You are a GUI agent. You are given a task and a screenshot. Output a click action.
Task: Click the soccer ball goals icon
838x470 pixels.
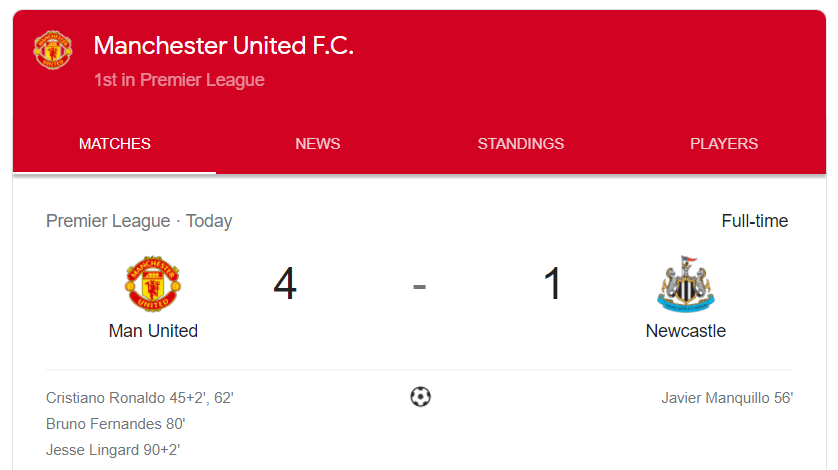click(420, 397)
